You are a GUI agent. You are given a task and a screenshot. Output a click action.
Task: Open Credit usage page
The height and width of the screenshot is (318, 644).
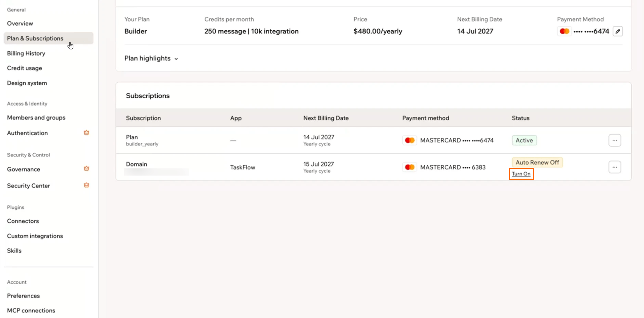(25, 68)
